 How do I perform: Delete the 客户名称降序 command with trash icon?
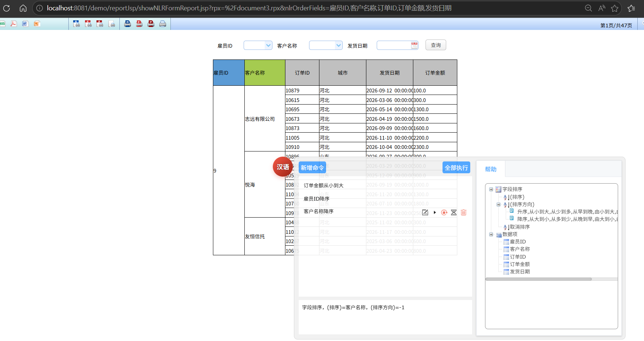464,212
